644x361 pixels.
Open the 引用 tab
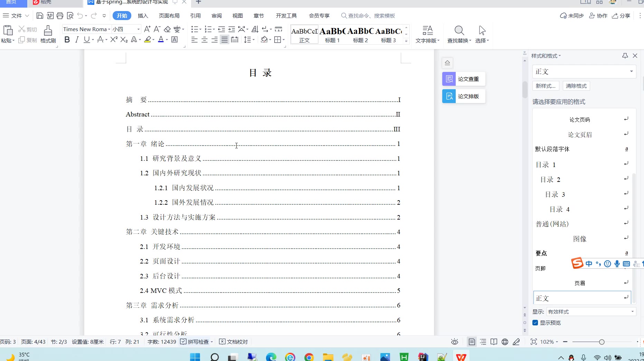196,16
